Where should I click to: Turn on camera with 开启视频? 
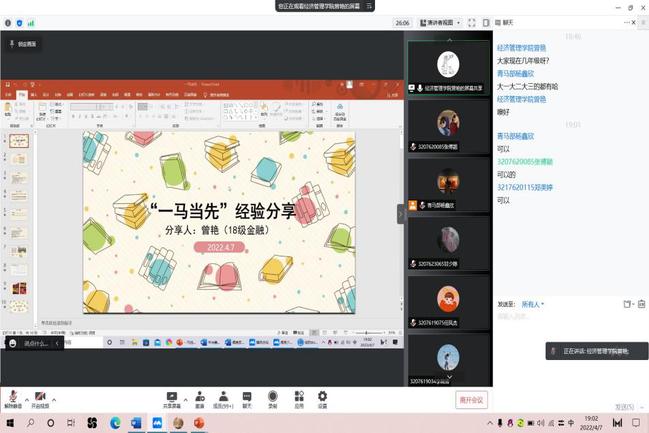click(x=40, y=399)
